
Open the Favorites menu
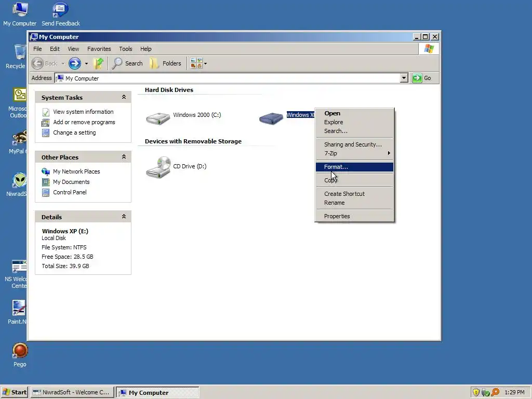99,49
